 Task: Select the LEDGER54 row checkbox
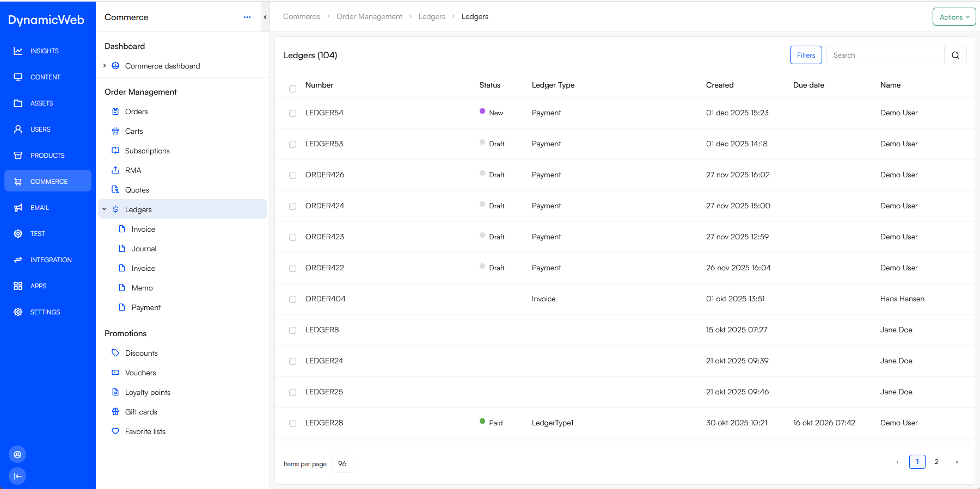pyautogui.click(x=292, y=113)
